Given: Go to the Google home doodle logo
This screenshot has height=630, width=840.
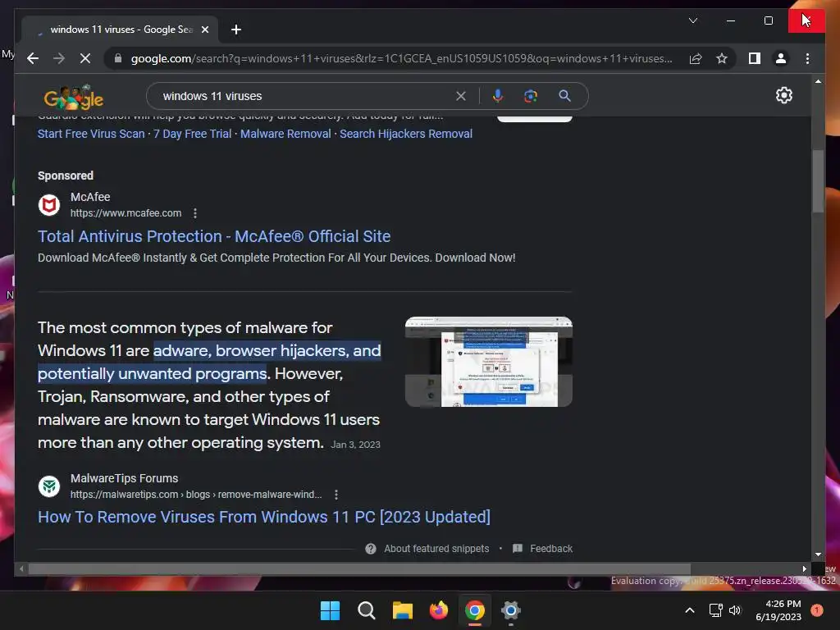Looking at the screenshot, I should 73,97.
